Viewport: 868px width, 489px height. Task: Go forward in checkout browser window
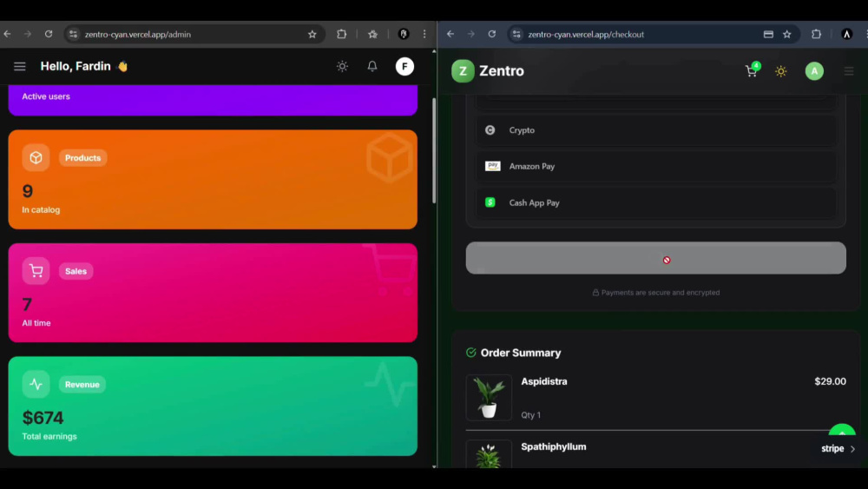point(471,35)
